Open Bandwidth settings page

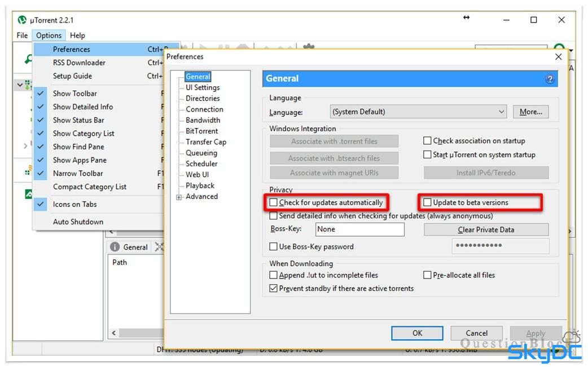pos(203,120)
